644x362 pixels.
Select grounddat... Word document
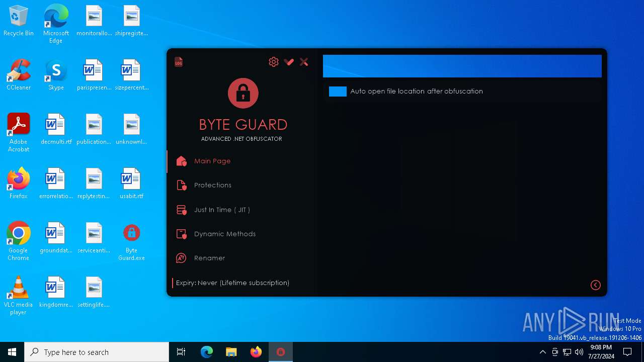(x=56, y=238)
